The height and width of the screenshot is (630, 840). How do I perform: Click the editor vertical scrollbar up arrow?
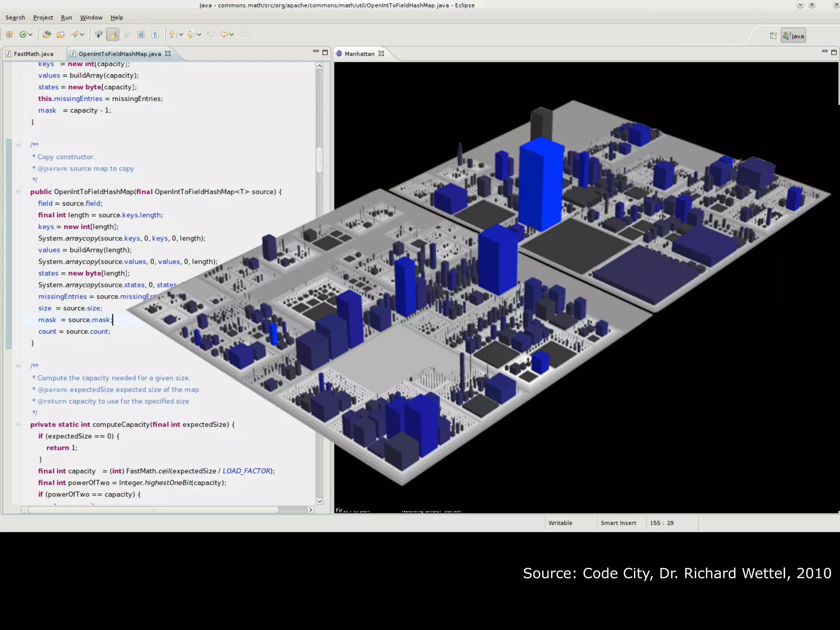coord(320,66)
